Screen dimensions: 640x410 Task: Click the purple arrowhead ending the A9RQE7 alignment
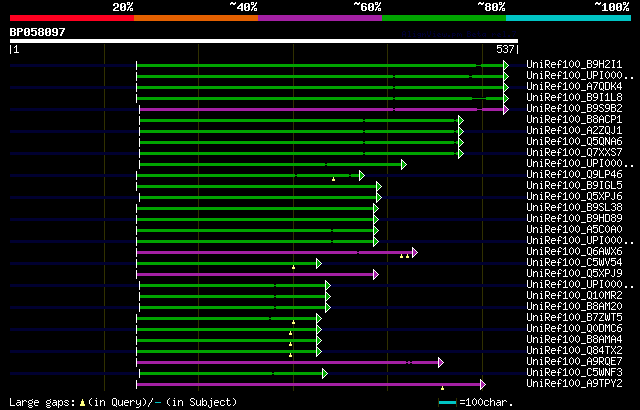click(x=440, y=363)
